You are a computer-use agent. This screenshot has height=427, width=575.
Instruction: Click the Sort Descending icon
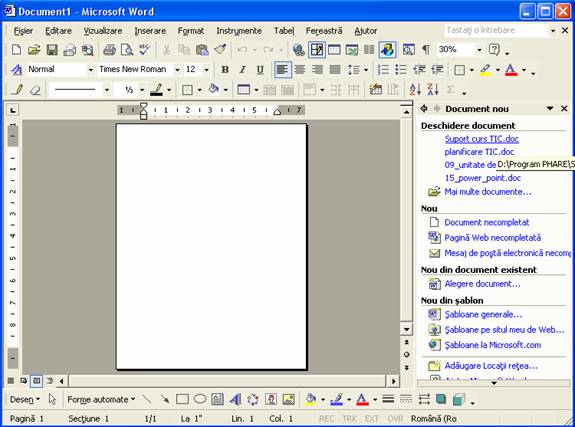click(x=433, y=90)
